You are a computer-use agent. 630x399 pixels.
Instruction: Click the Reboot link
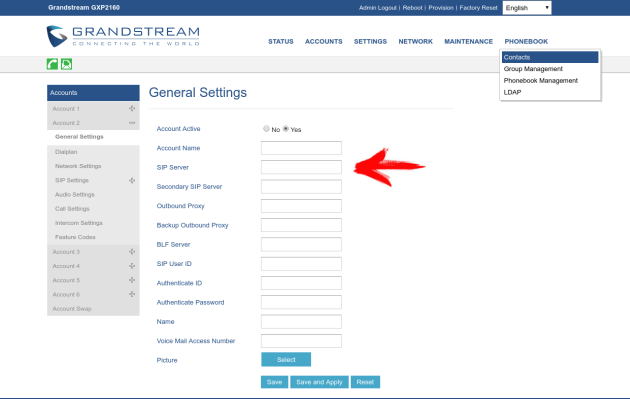(x=412, y=8)
